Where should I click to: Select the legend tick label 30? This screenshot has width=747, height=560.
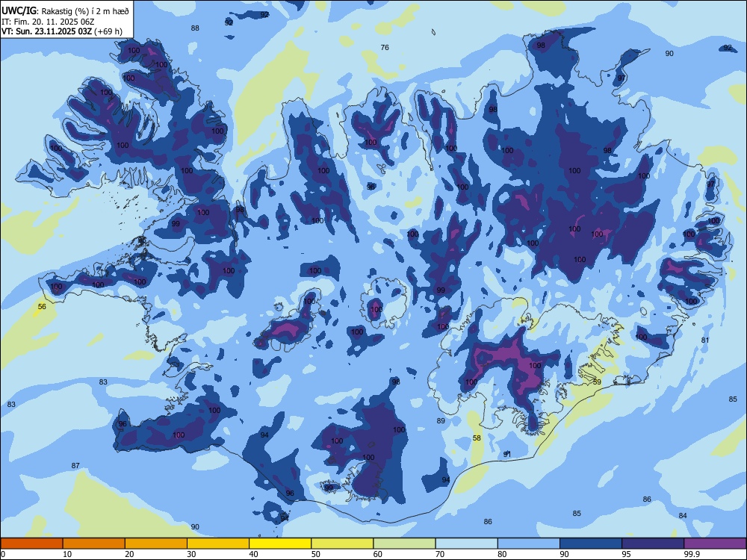[x=191, y=554]
